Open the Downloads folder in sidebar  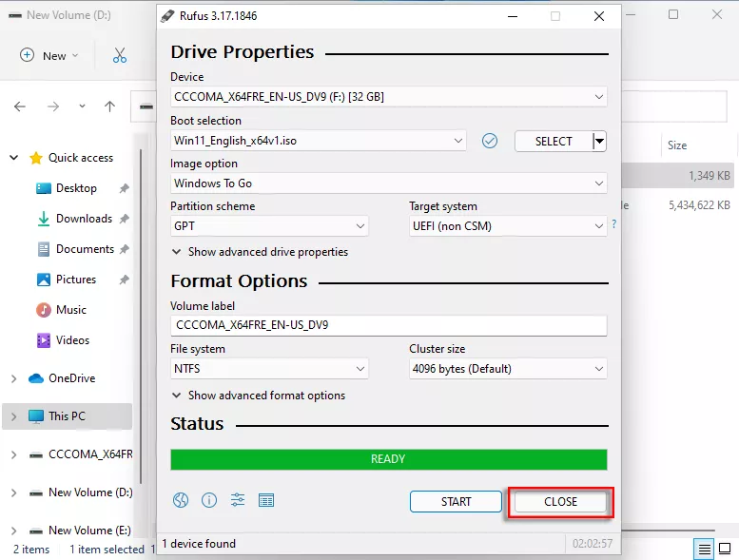tap(84, 219)
